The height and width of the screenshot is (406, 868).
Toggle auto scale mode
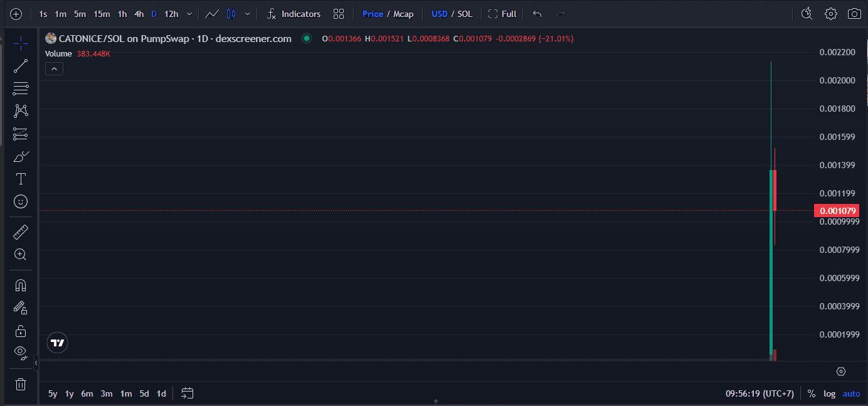pos(851,393)
